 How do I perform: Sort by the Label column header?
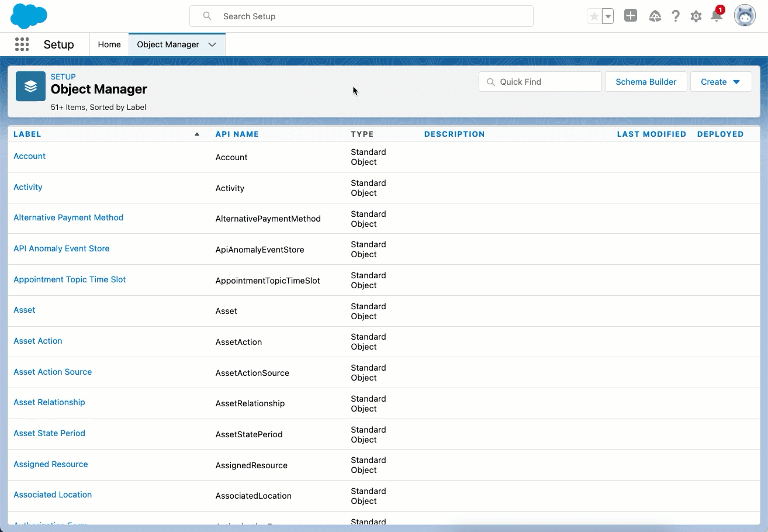click(x=27, y=134)
